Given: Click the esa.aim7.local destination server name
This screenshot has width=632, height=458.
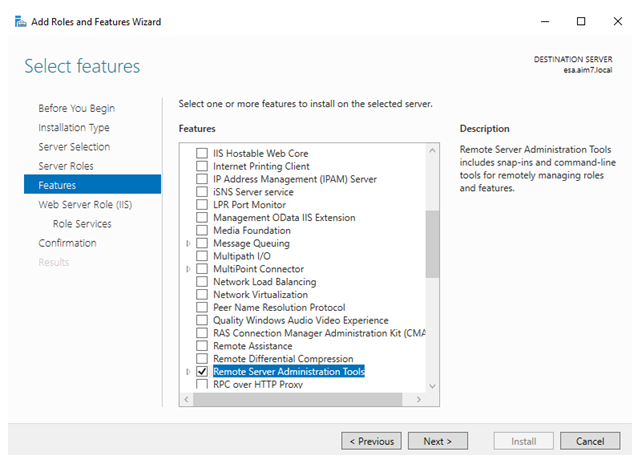Looking at the screenshot, I should coord(588,70).
